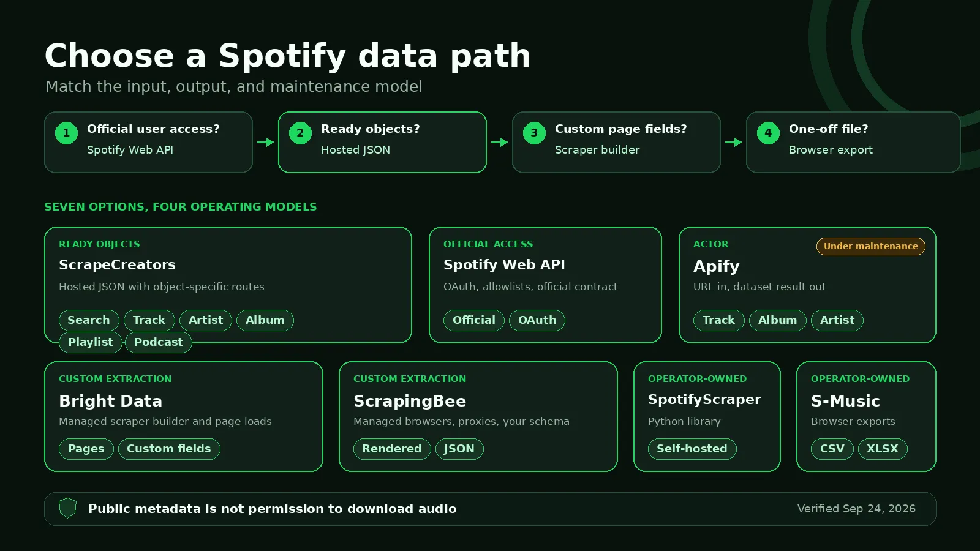Click the Spotify Web API card title

click(x=504, y=264)
